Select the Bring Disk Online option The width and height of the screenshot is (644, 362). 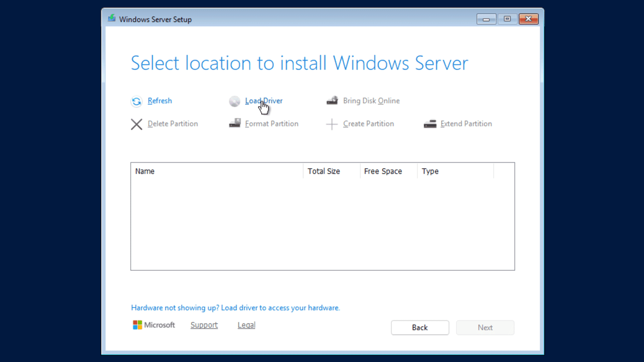point(372,101)
